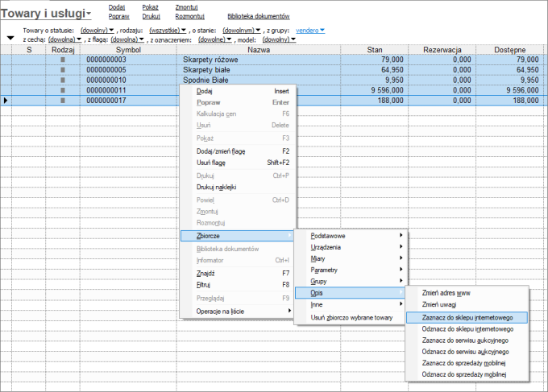The width and height of the screenshot is (548, 392).
Task: Select Zaznacz do sklepu internetowego
Action: (467, 317)
